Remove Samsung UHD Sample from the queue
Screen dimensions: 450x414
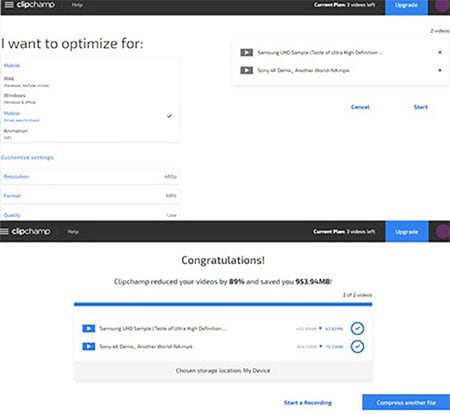pyautogui.click(x=440, y=52)
